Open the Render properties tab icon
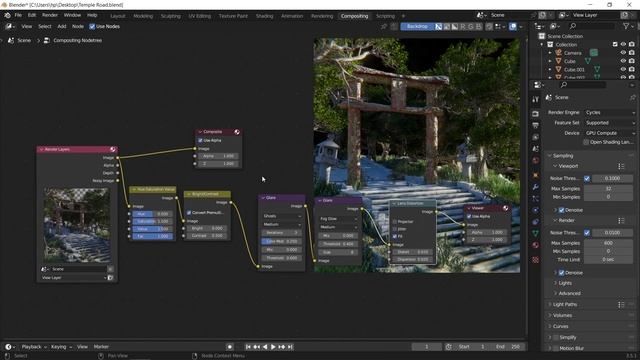This screenshot has width=640, height=360. [x=536, y=114]
